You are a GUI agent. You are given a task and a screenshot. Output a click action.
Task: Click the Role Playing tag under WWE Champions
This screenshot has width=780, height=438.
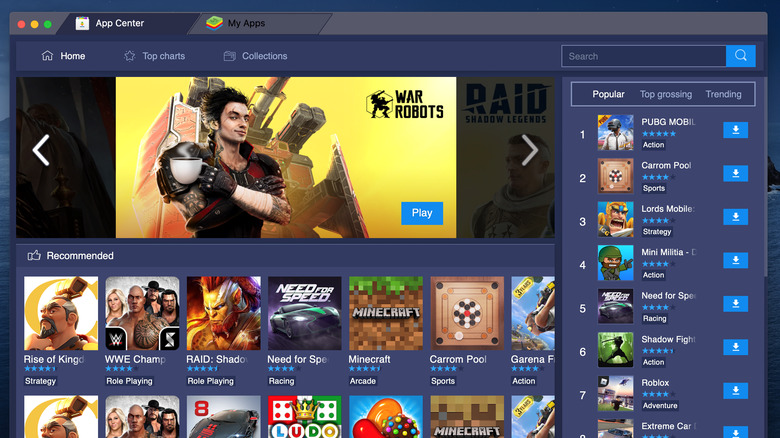coord(129,381)
